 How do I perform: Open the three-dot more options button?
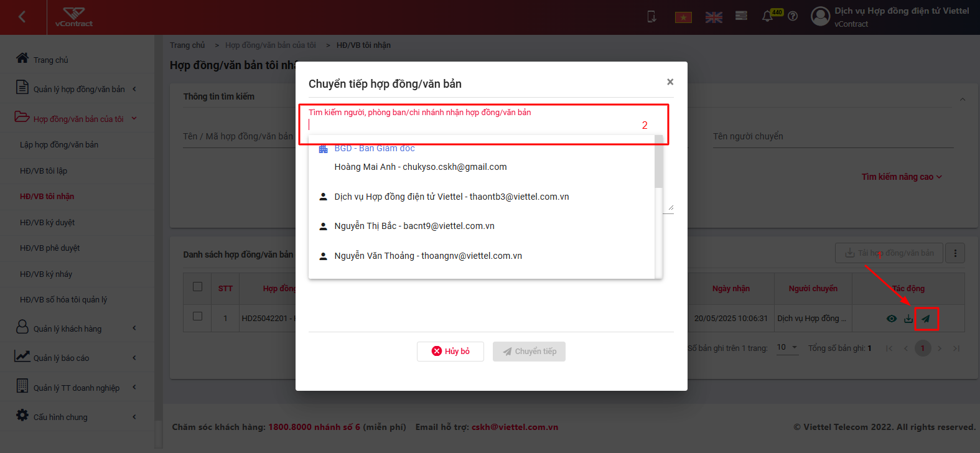coord(955,253)
